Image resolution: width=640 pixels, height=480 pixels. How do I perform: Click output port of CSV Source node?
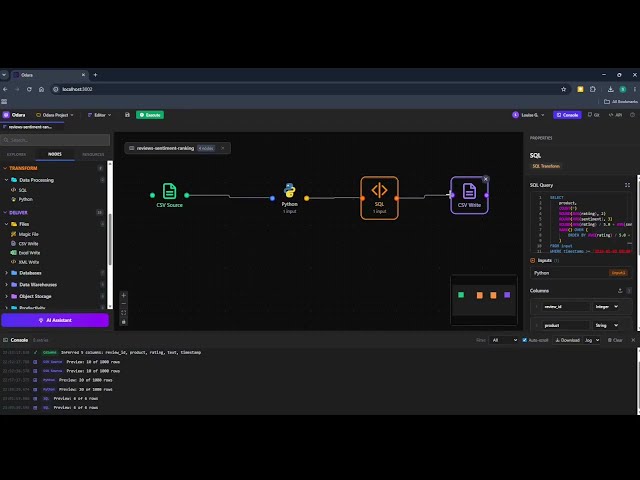pyautogui.click(x=187, y=196)
